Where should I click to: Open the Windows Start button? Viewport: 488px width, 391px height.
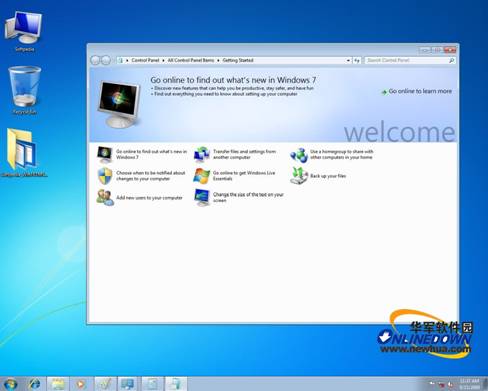click(11, 384)
